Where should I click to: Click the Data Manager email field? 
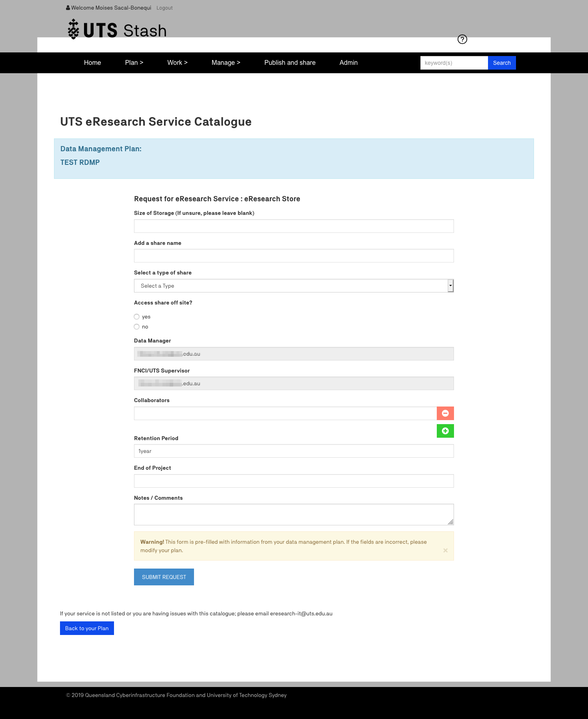(x=294, y=354)
